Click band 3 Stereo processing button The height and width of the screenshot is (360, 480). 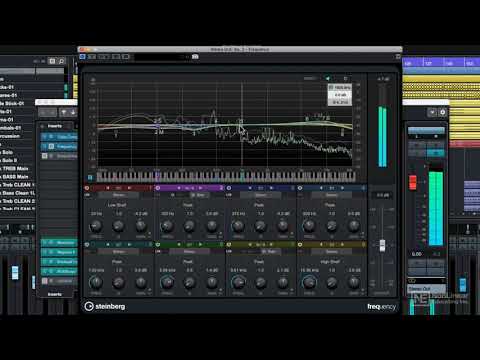pyautogui.click(x=261, y=195)
